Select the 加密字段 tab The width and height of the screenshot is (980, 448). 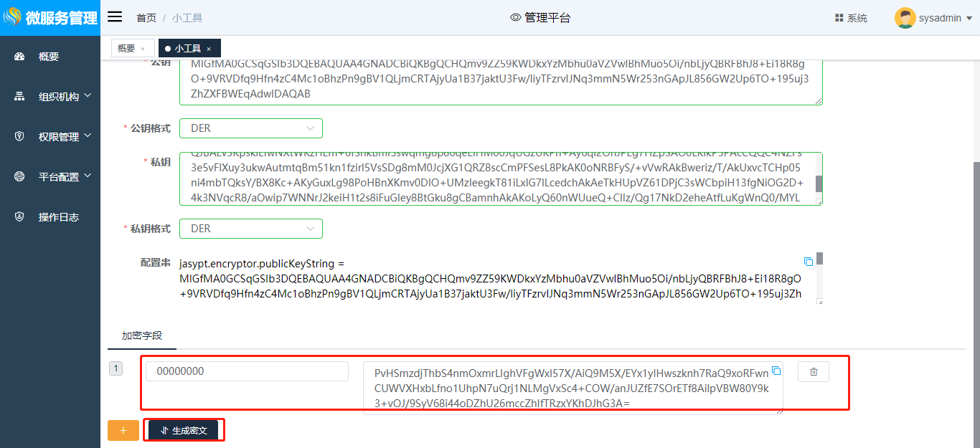[142, 335]
